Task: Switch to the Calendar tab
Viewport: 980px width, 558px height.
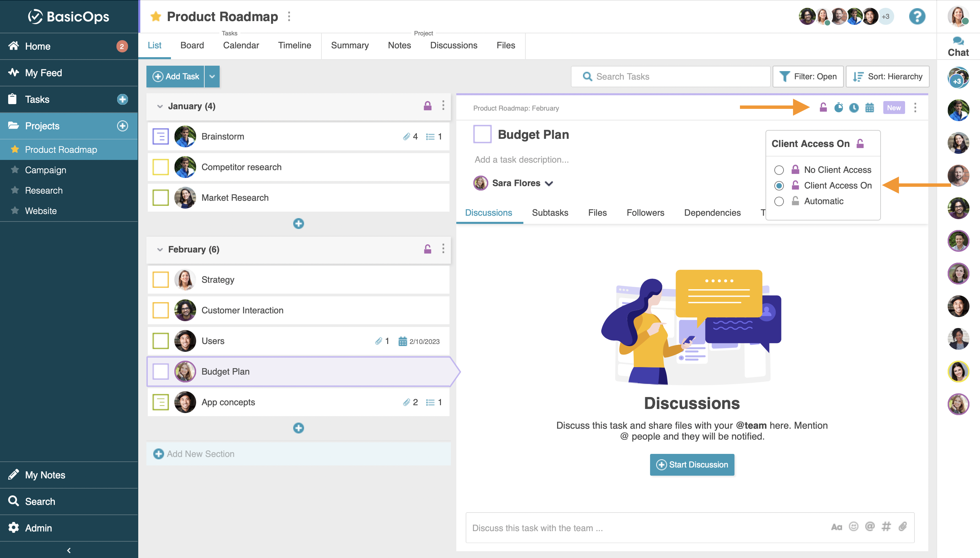Action: 241,45
